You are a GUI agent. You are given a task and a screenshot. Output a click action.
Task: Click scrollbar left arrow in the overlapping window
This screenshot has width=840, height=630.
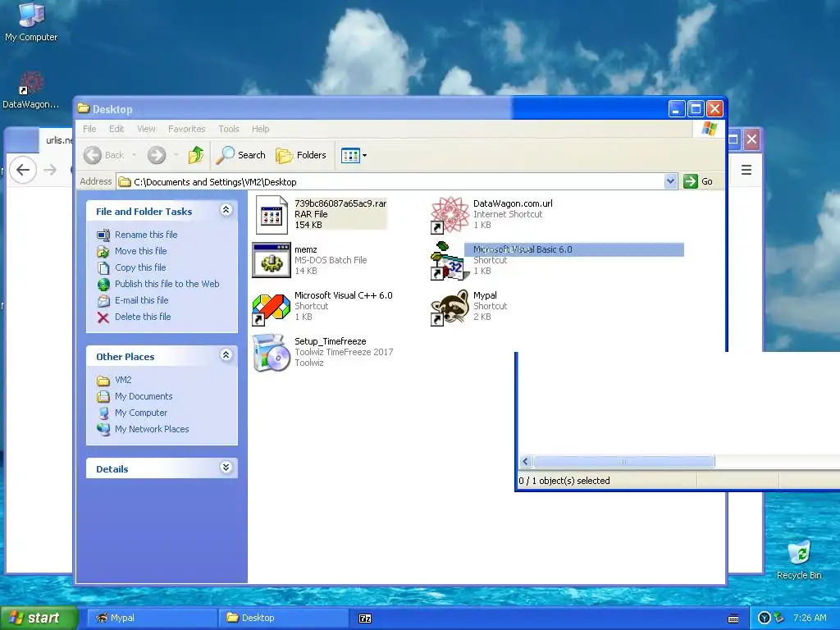tap(526, 462)
